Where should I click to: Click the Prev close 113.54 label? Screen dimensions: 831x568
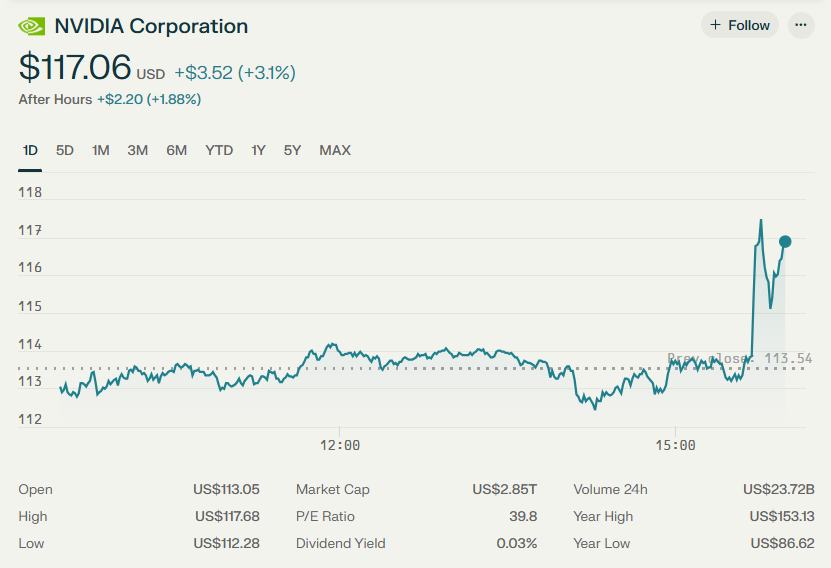pos(740,359)
